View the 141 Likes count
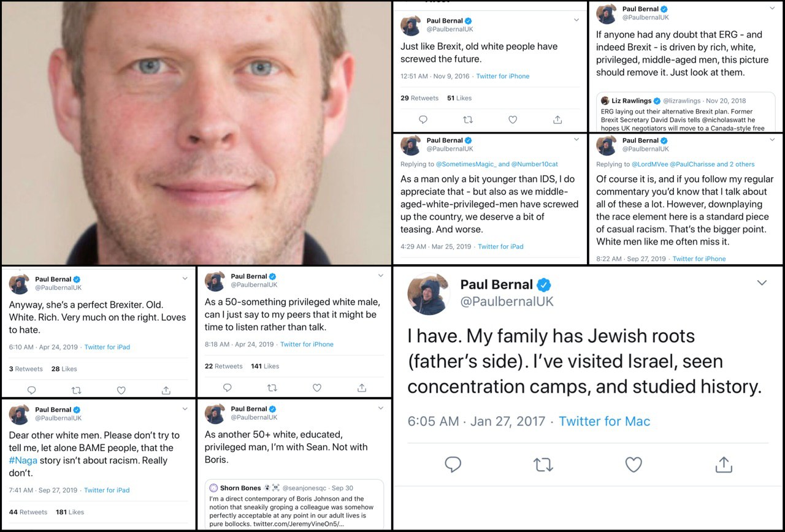The image size is (785, 532). tap(265, 366)
